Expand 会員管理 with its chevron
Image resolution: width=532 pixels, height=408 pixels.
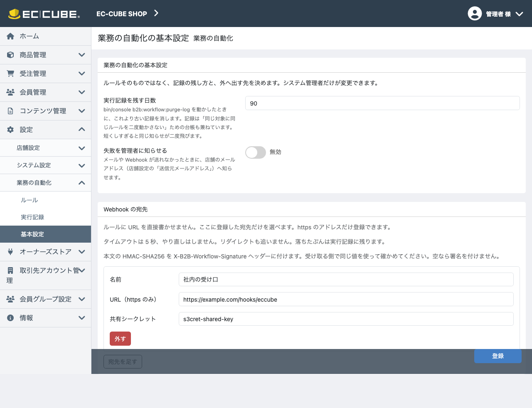point(82,92)
